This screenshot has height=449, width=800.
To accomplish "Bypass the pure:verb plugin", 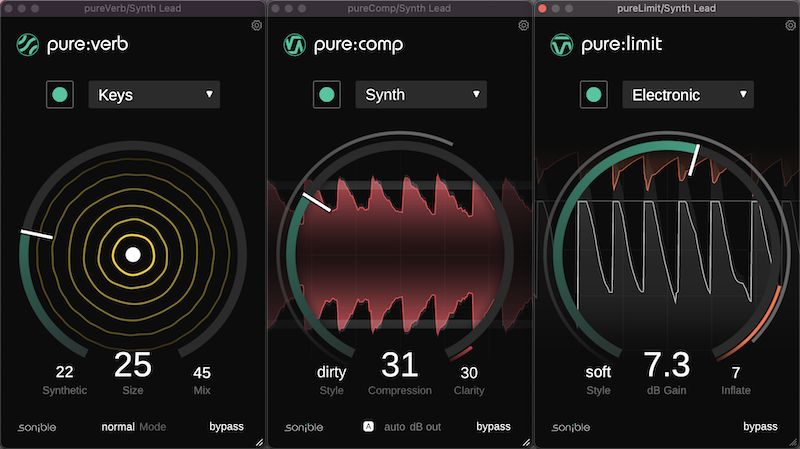I will (x=225, y=427).
